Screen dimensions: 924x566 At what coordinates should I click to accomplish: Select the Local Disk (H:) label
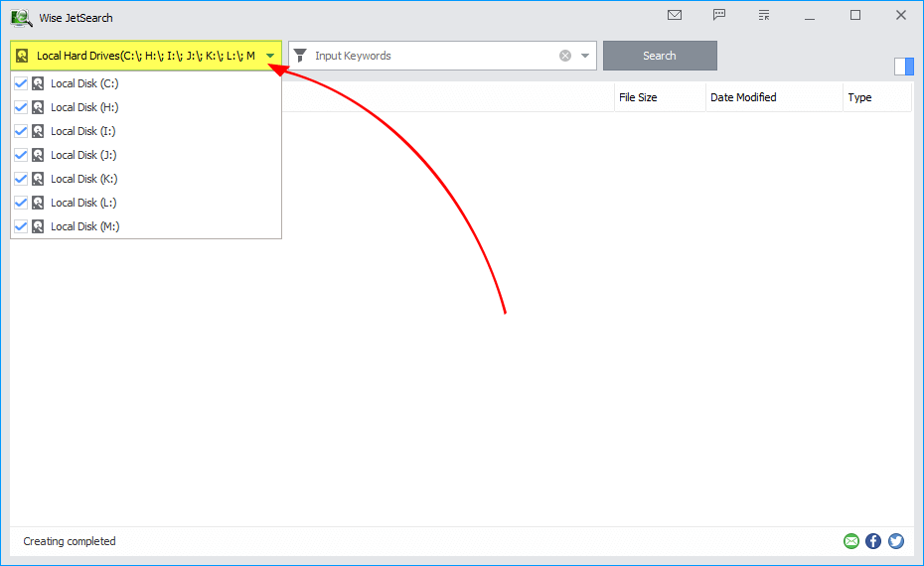pos(84,107)
